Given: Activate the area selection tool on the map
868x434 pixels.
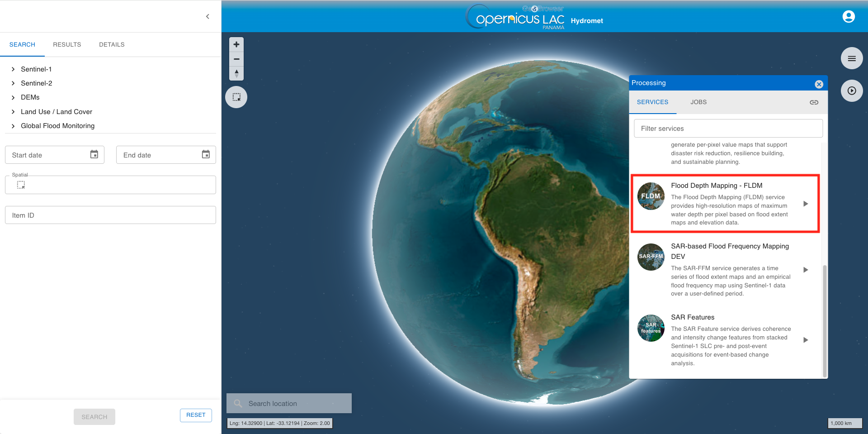Looking at the screenshot, I should click(236, 97).
